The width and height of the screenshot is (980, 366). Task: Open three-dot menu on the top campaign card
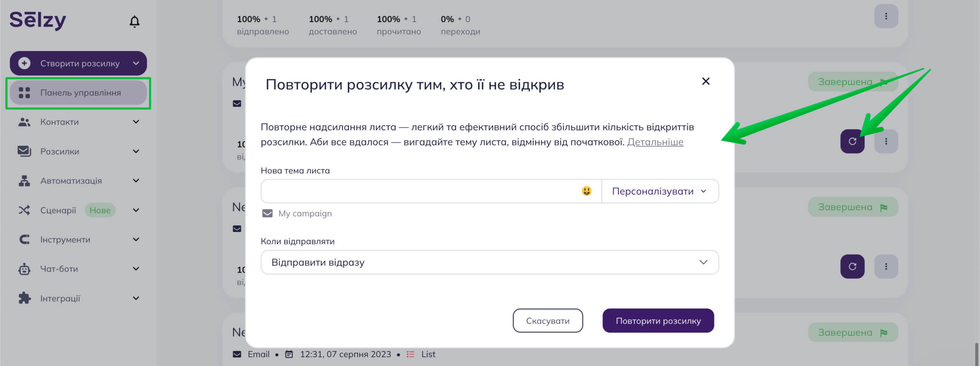tap(886, 16)
